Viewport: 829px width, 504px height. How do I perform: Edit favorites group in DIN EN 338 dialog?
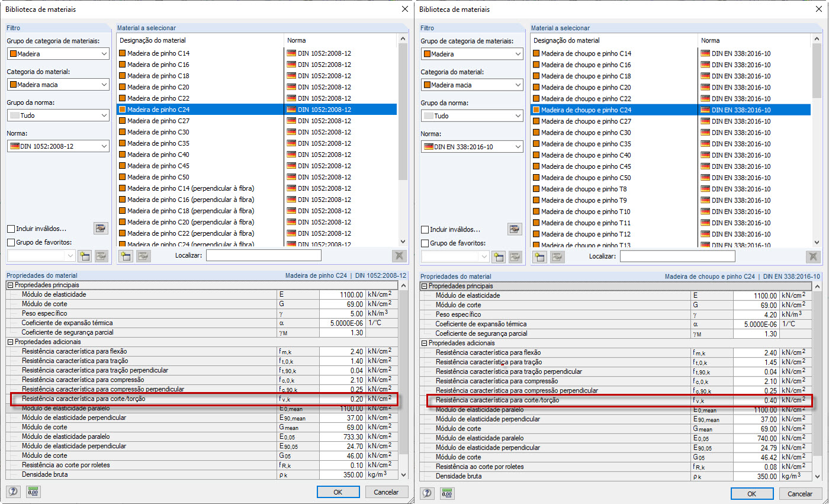[515, 256]
